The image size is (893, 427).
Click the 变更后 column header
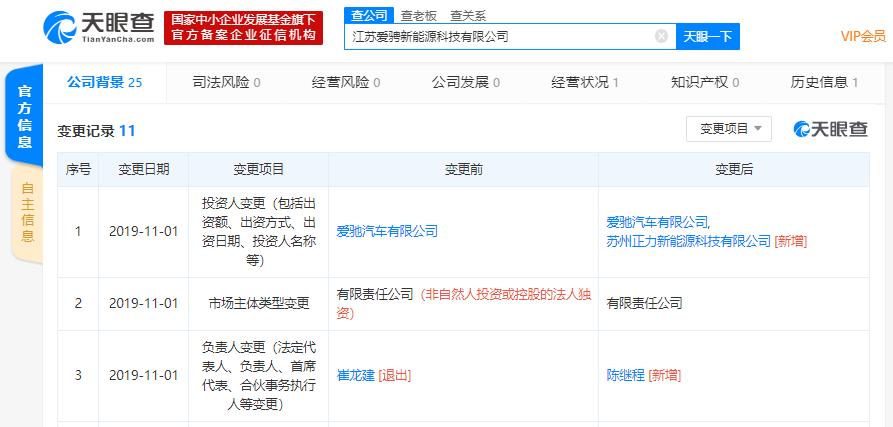(734, 170)
